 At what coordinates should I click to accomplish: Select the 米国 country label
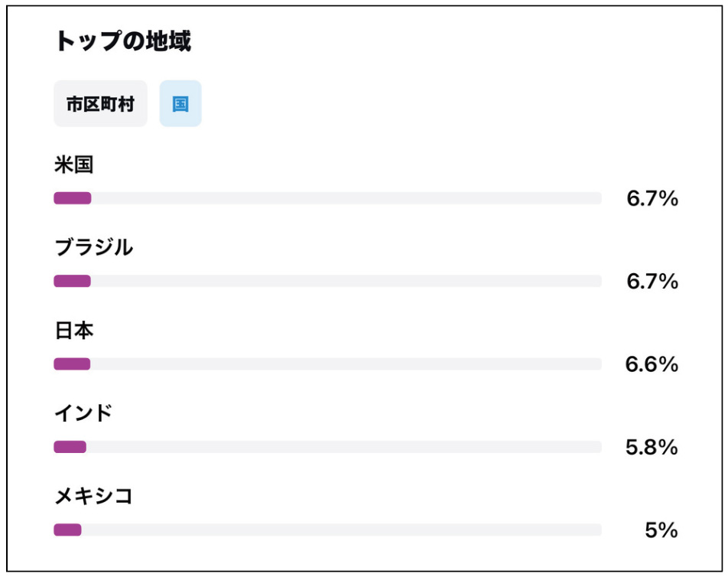point(74,165)
